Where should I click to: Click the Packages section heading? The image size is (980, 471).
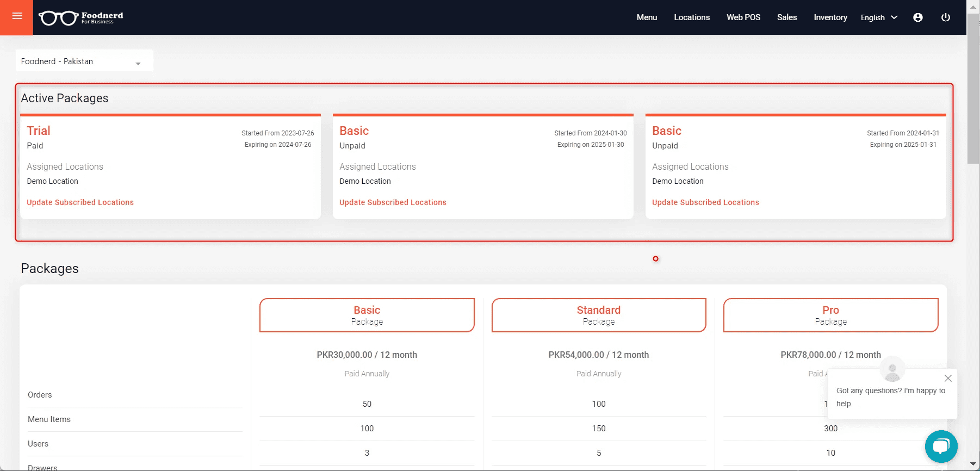(x=49, y=269)
